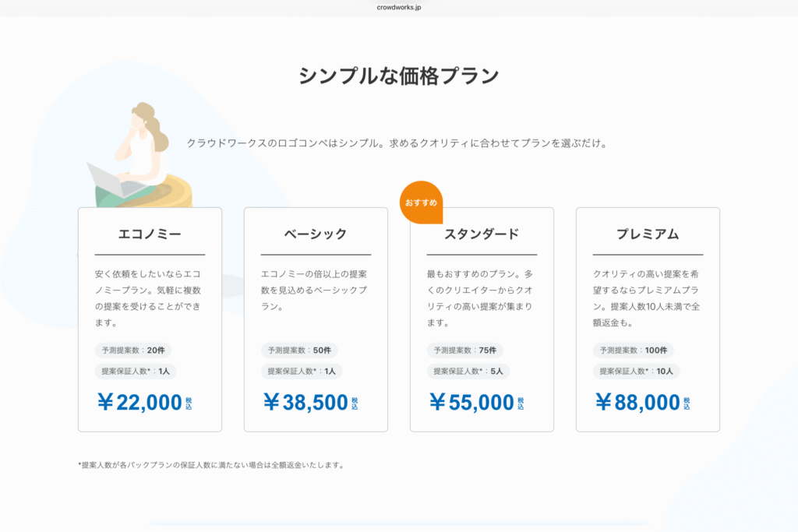
Task: Click the 税込 label beside ¥88,000
Action: (x=687, y=403)
